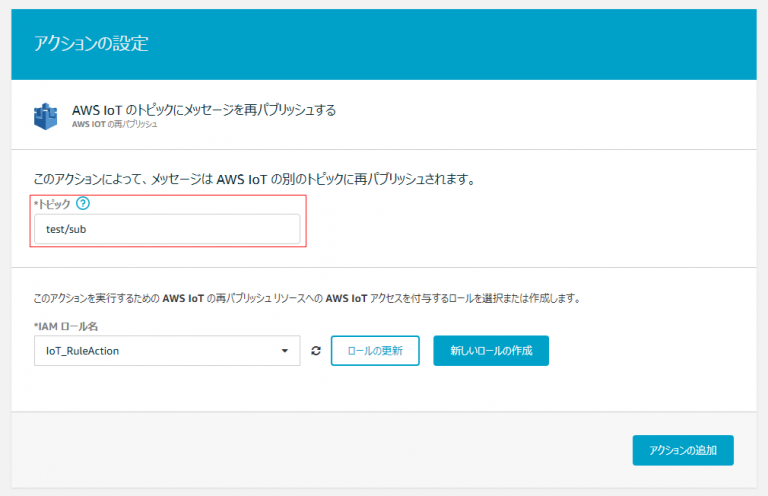Click the *IAM ロール名 field label
The height and width of the screenshot is (496, 768).
click(x=66, y=326)
